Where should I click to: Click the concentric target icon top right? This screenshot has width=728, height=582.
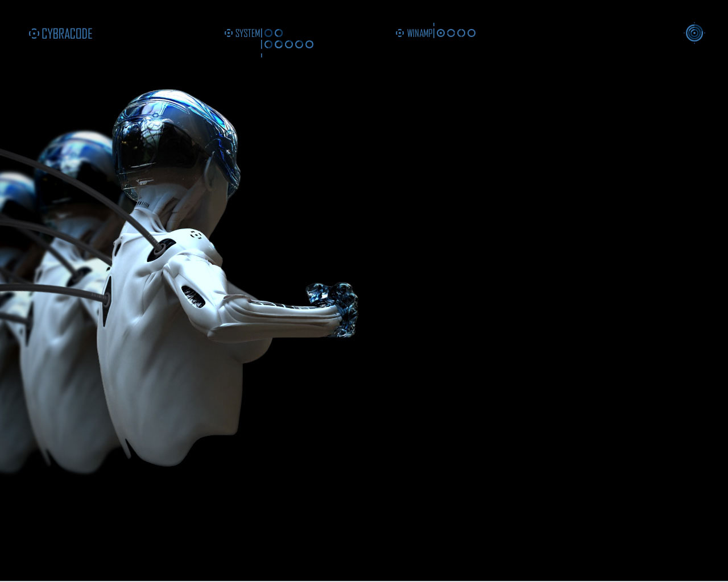click(x=694, y=33)
